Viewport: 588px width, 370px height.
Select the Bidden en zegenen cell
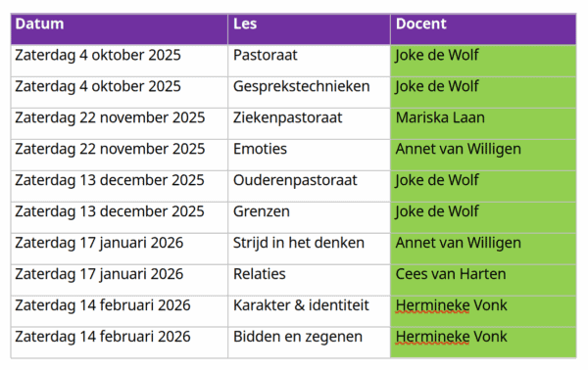coord(309,343)
